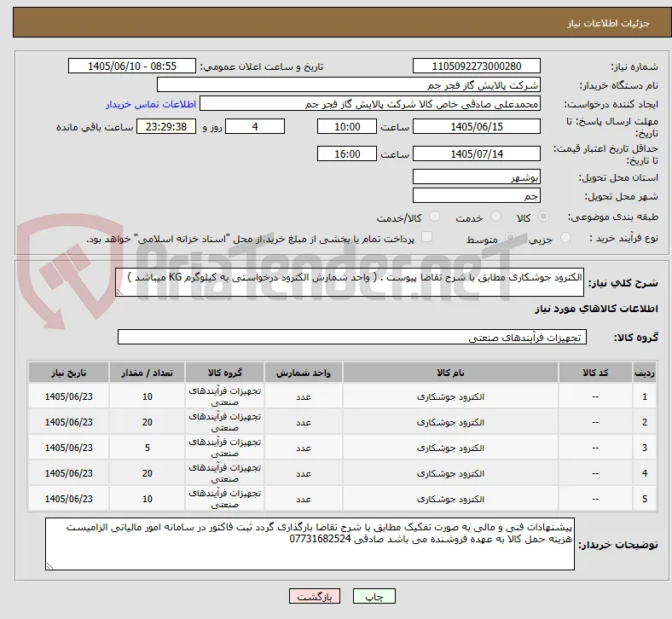The width and height of the screenshot is (672, 619).
Task: Click the resize handle of need description box
Action: click(119, 292)
